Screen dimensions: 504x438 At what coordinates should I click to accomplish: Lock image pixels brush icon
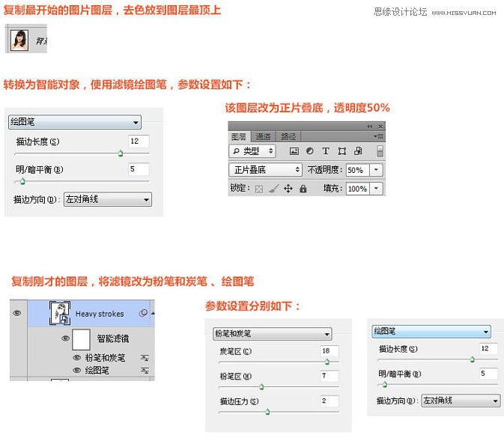[x=273, y=189]
